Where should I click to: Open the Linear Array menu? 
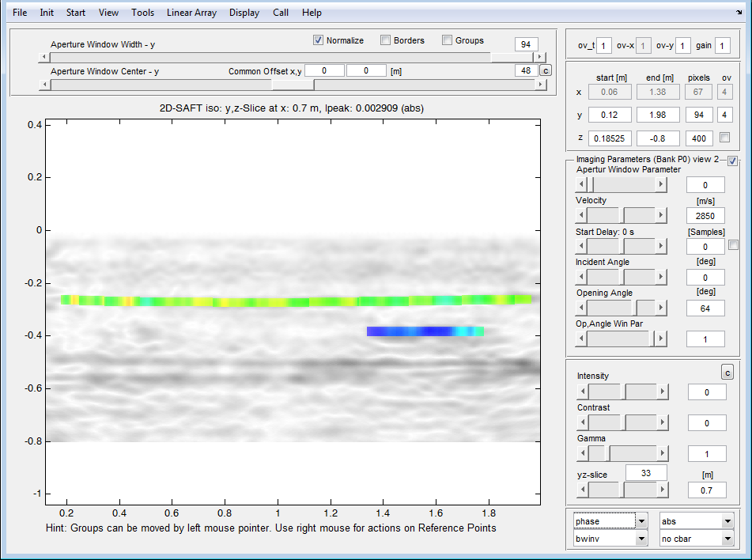pos(192,13)
